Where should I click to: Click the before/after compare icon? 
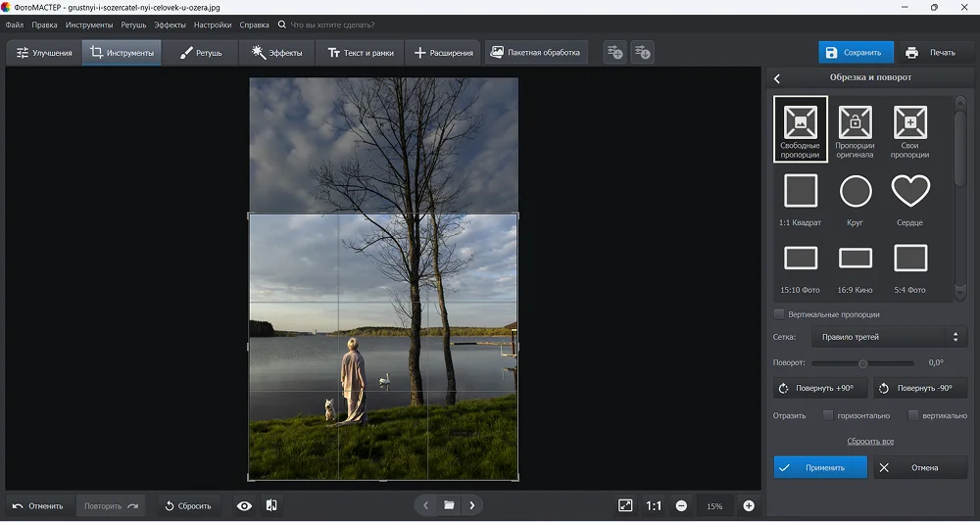[271, 505]
